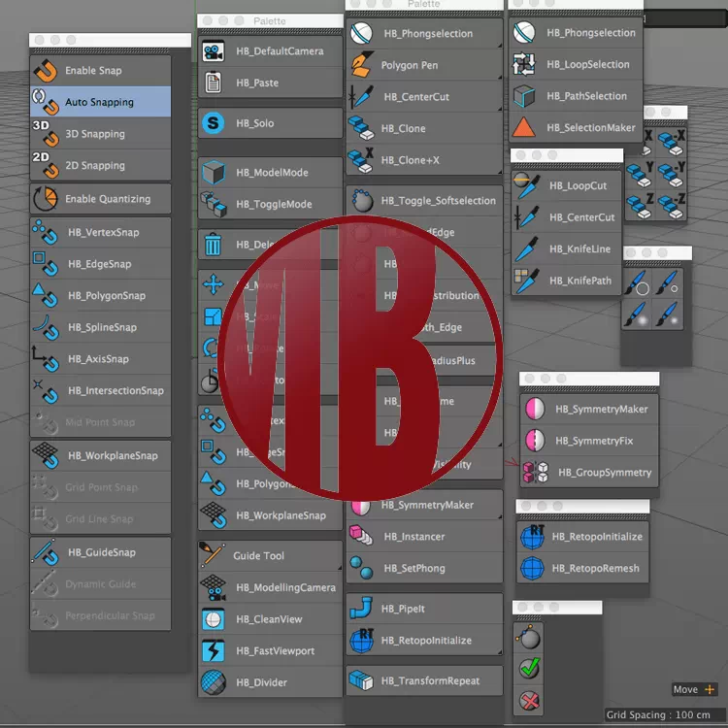728x728 pixels.
Task: Select HB_KnifeLine tool
Action: point(566,248)
